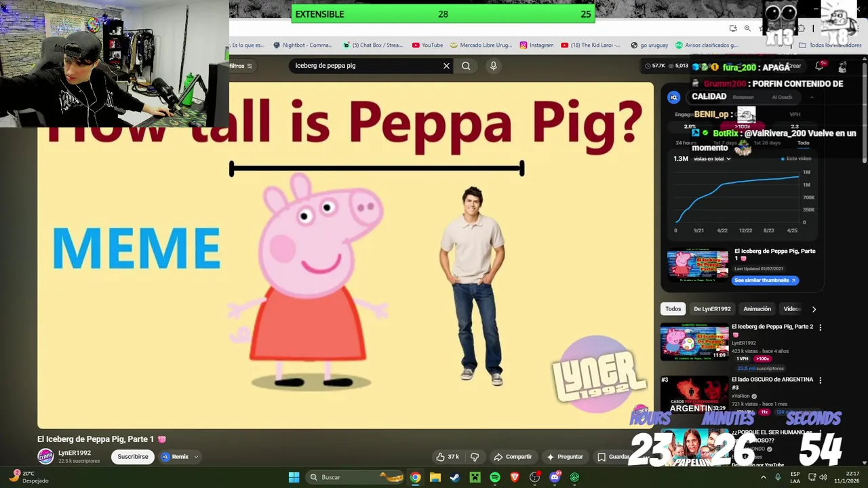Expand the 'vistas en total' dropdown
Screen dimensions: 868x488
click(x=712, y=159)
